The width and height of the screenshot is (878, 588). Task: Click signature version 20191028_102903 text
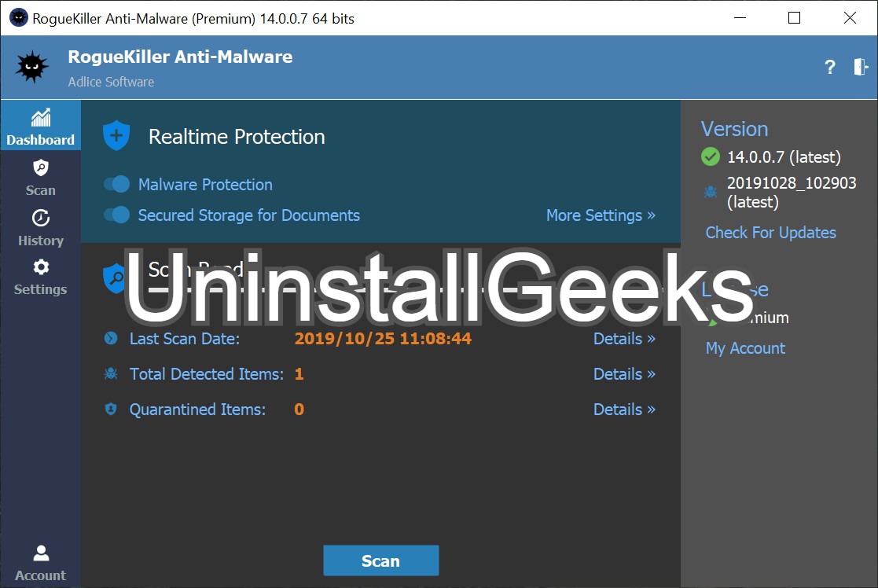coord(792,192)
